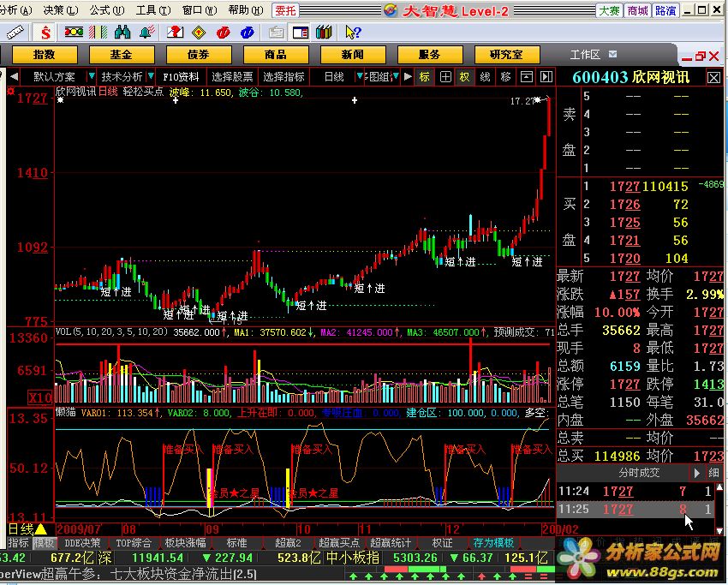Click the left arrow before 默认方案
Screen dimensions: 728x585
pyautogui.click(x=14, y=76)
